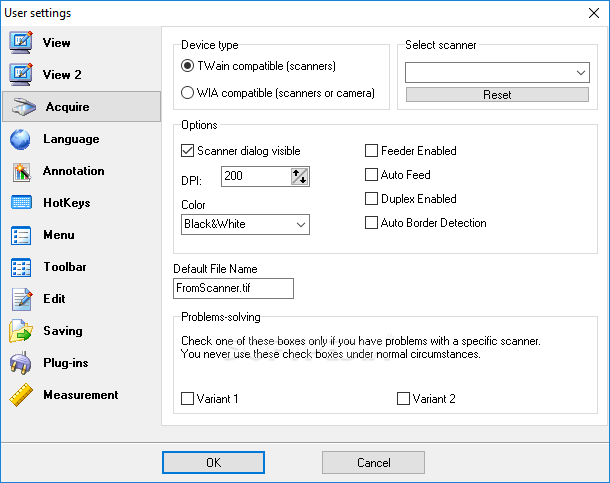Click the Acquire scanner icon

[24, 107]
